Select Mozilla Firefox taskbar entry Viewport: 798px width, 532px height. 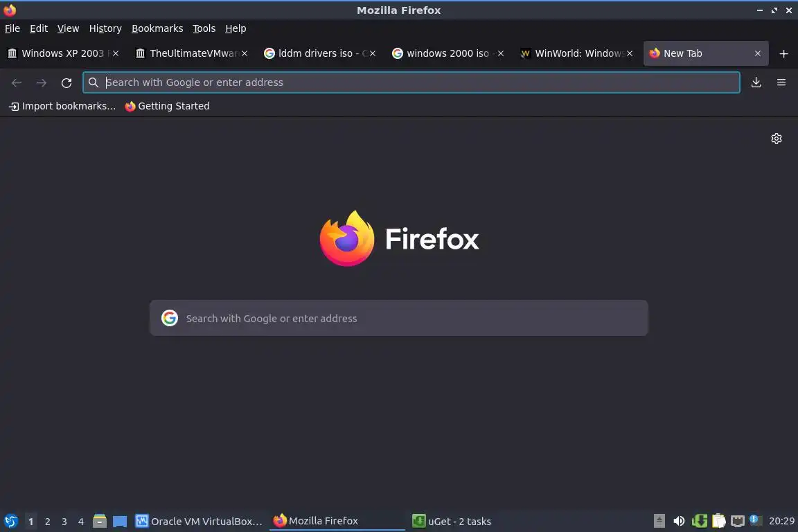(x=337, y=521)
